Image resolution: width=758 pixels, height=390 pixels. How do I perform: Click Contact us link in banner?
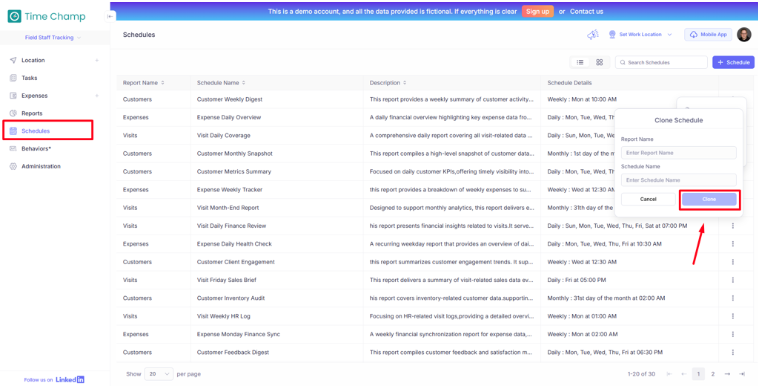(x=586, y=12)
